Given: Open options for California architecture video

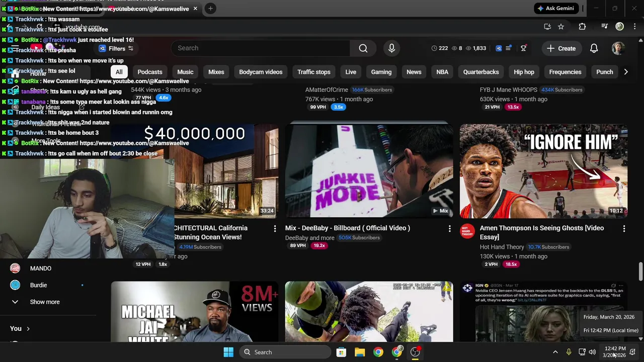Looking at the screenshot, I should point(275,228).
